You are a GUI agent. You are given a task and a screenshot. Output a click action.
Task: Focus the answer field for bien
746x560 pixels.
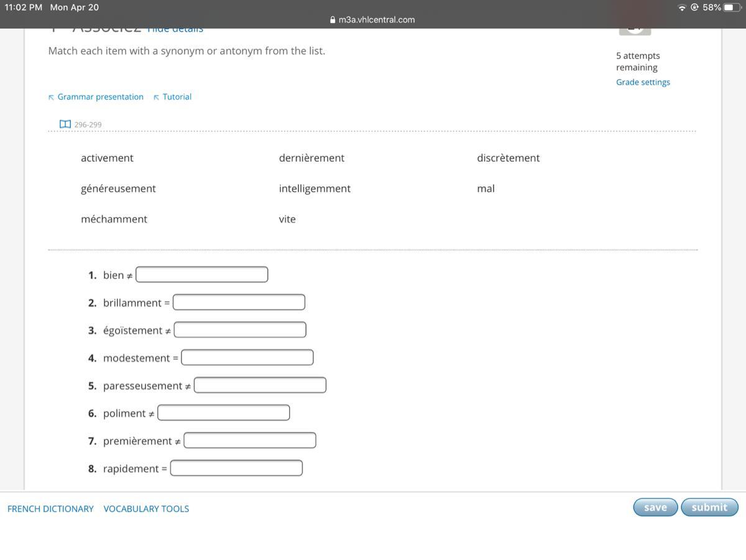pos(202,274)
